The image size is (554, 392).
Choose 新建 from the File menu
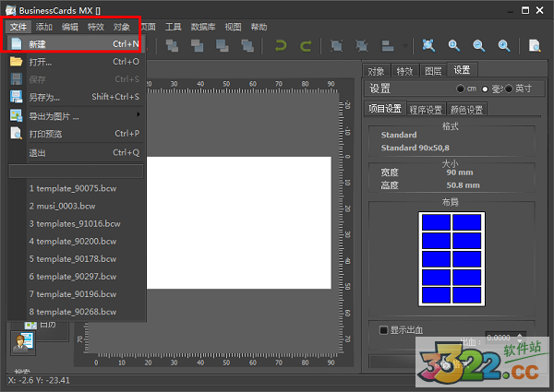click(x=76, y=43)
